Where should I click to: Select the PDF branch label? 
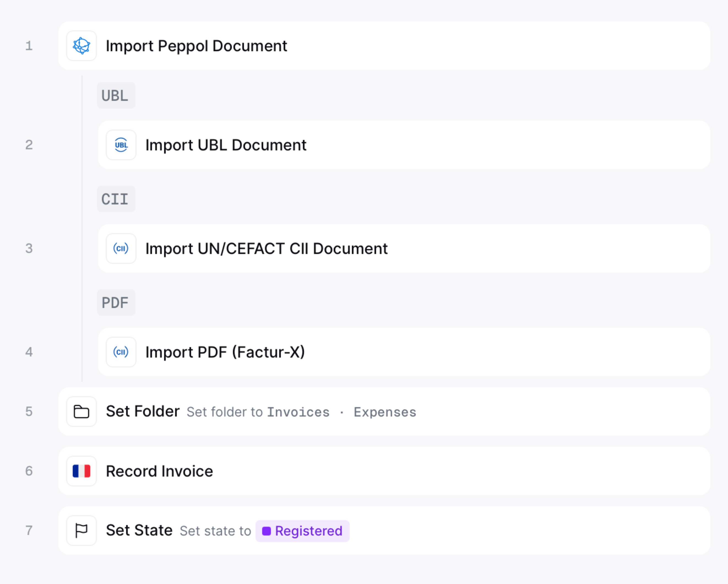click(116, 303)
